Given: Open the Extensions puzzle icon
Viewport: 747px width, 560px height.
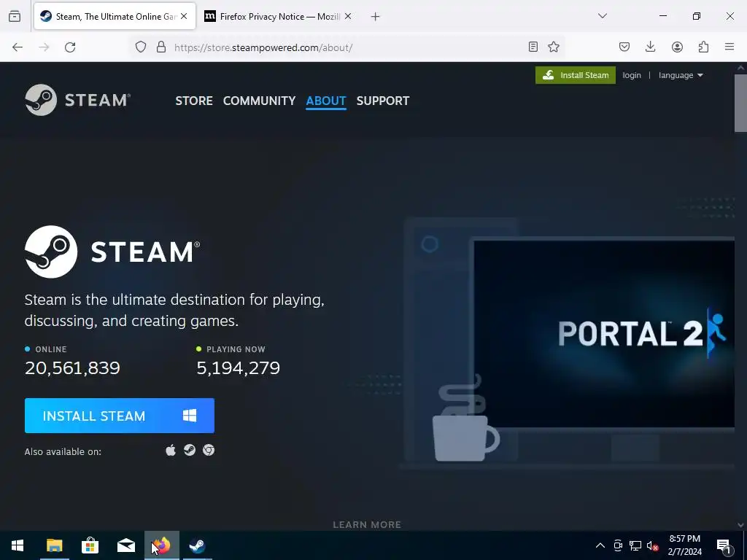Looking at the screenshot, I should [x=703, y=47].
